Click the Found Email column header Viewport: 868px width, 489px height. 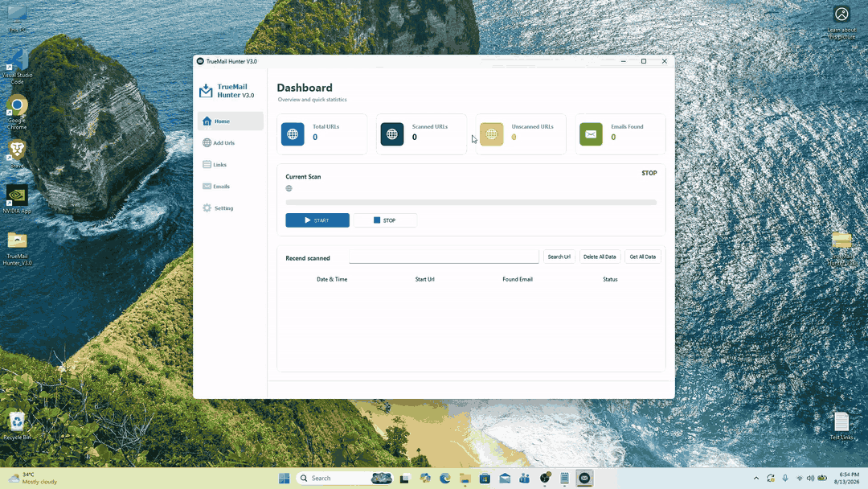coord(518,280)
